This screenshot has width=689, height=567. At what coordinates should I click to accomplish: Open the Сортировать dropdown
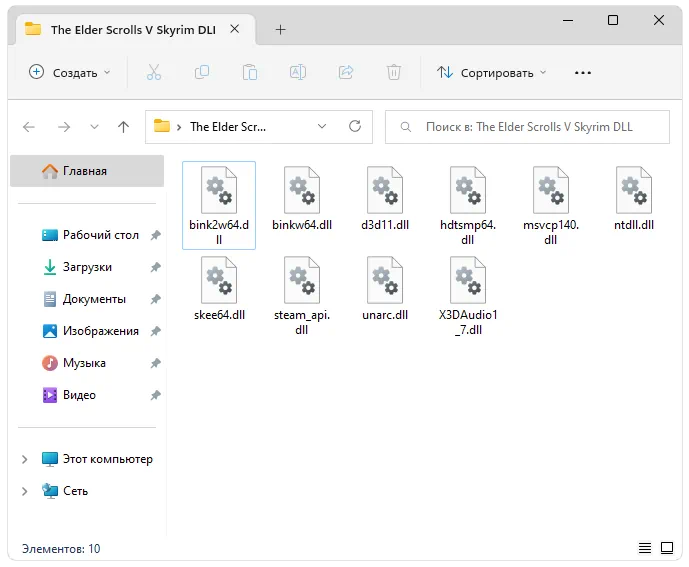(491, 73)
